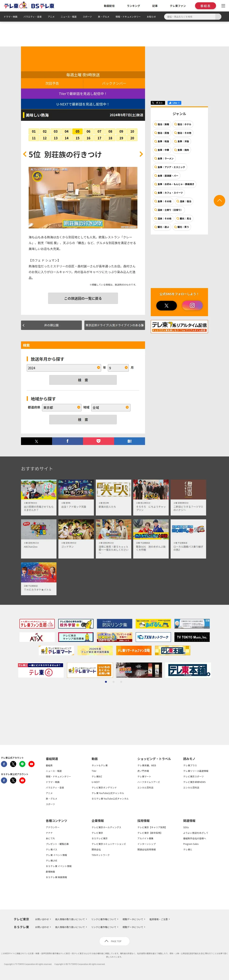The height and width of the screenshot is (980, 229).
Task: Open the バックナンバー tab
Action: tap(114, 83)
